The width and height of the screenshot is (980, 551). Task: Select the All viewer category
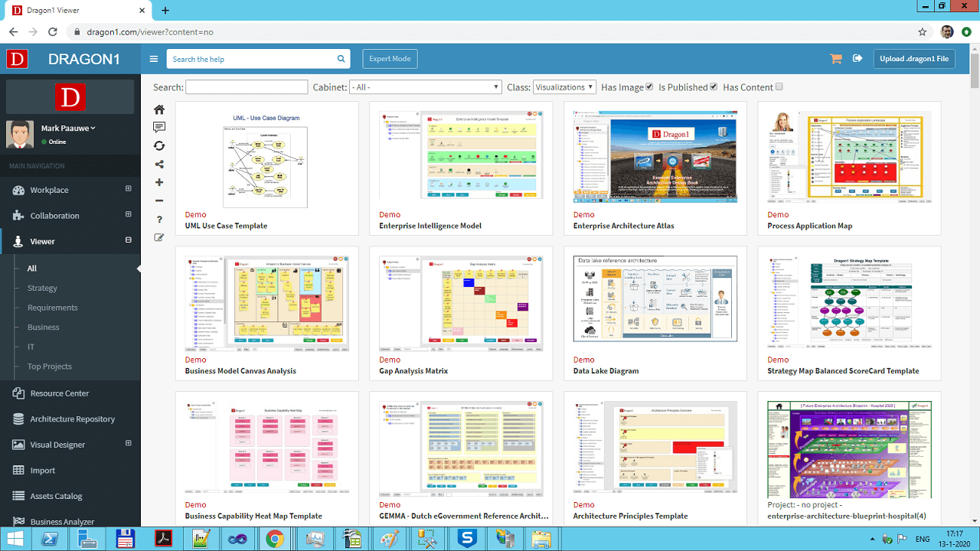pyautogui.click(x=32, y=269)
